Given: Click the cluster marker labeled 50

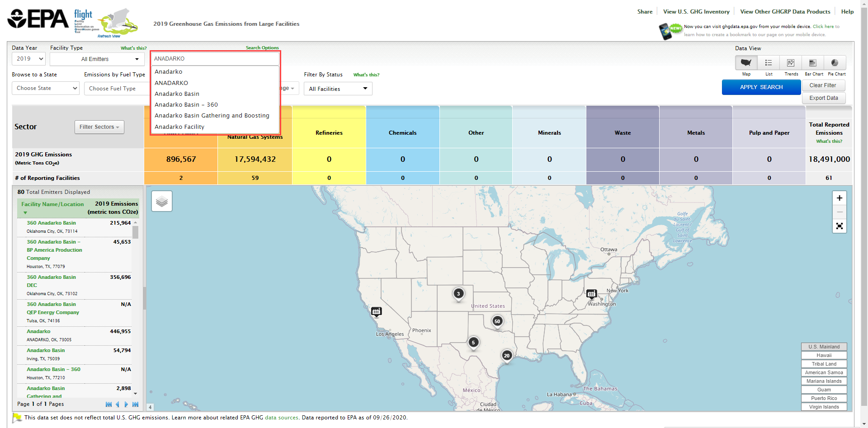Looking at the screenshot, I should click(x=497, y=321).
